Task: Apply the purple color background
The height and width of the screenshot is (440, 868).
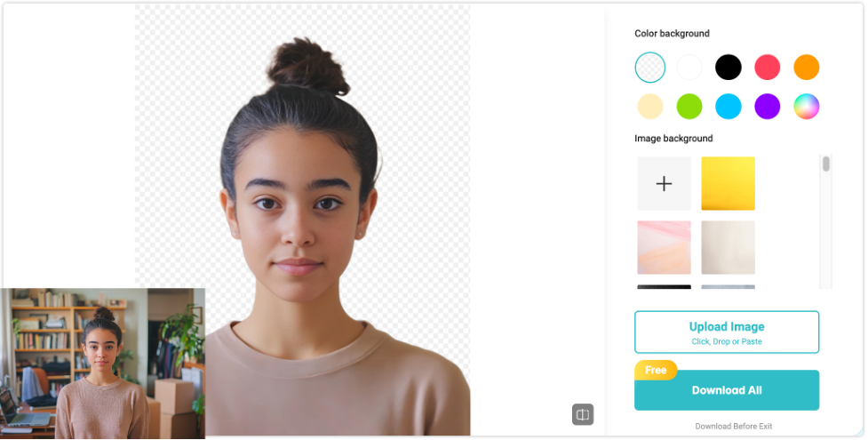Action: (768, 107)
